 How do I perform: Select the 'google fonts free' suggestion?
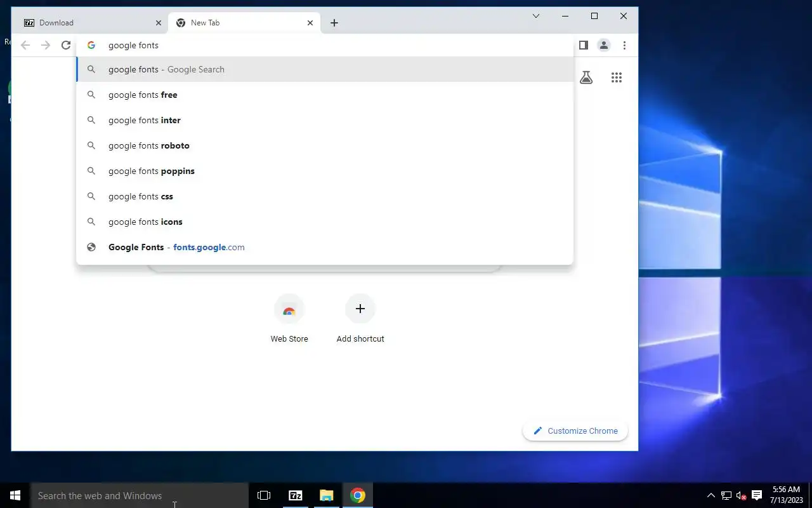coord(325,95)
